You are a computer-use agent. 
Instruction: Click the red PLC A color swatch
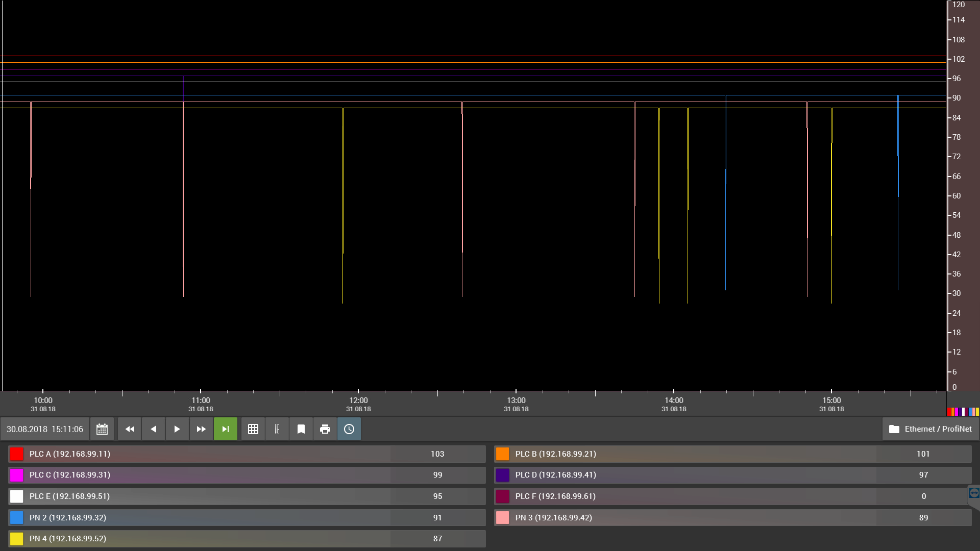pos(17,454)
